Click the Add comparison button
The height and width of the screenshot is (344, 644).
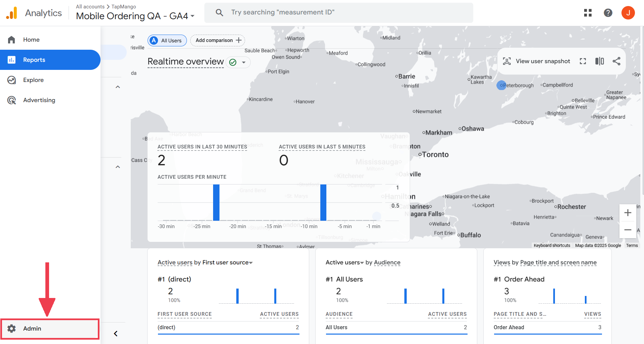[x=217, y=40]
